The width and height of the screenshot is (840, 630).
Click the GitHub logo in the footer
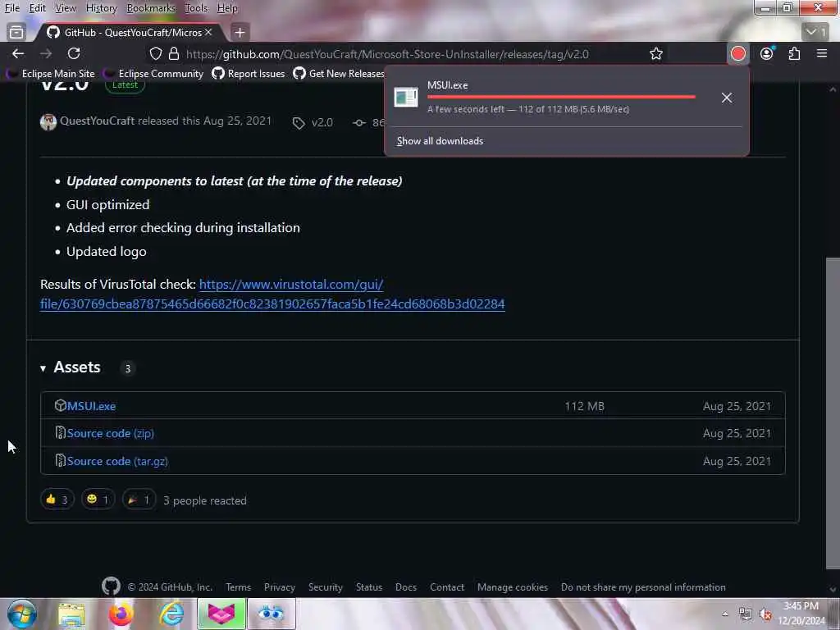(x=111, y=586)
